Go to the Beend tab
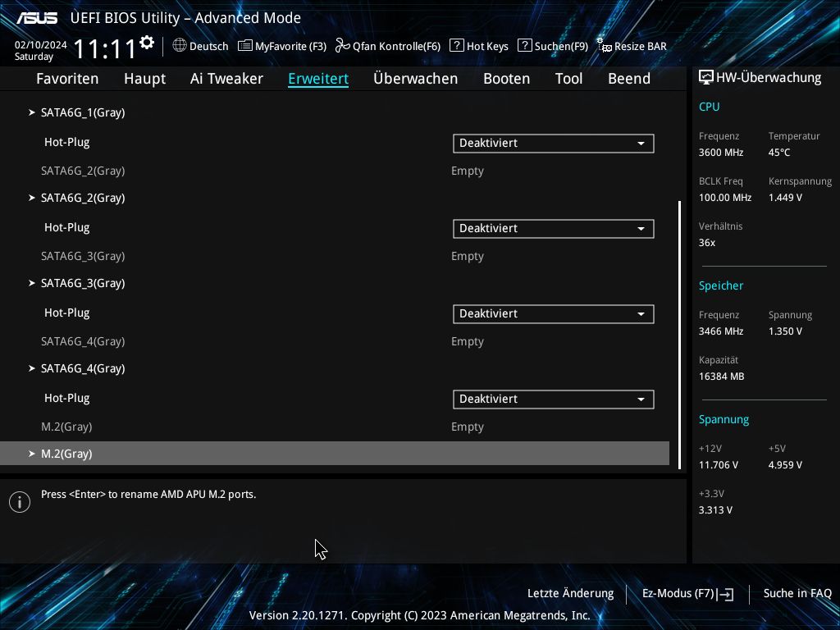The width and height of the screenshot is (840, 630). pyautogui.click(x=629, y=79)
